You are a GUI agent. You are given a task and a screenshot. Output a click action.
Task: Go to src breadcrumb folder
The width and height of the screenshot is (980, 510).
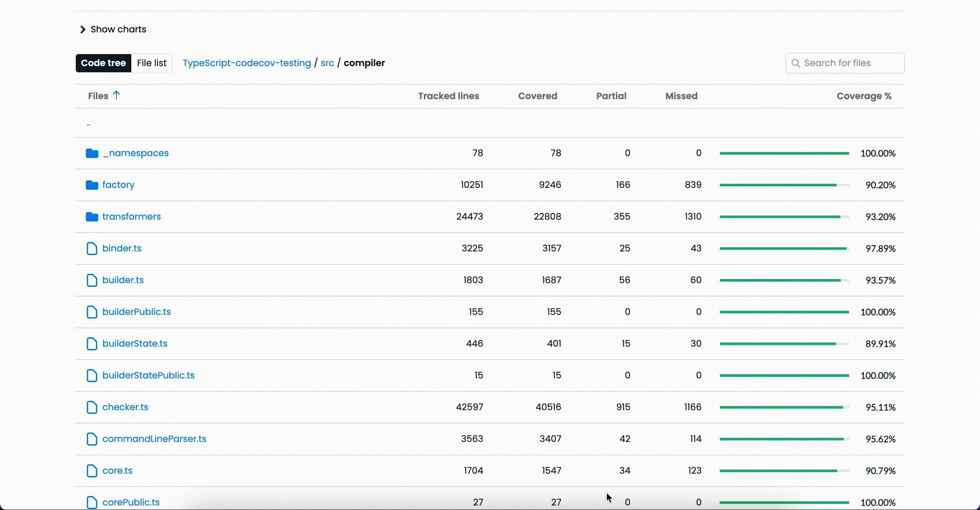(327, 63)
